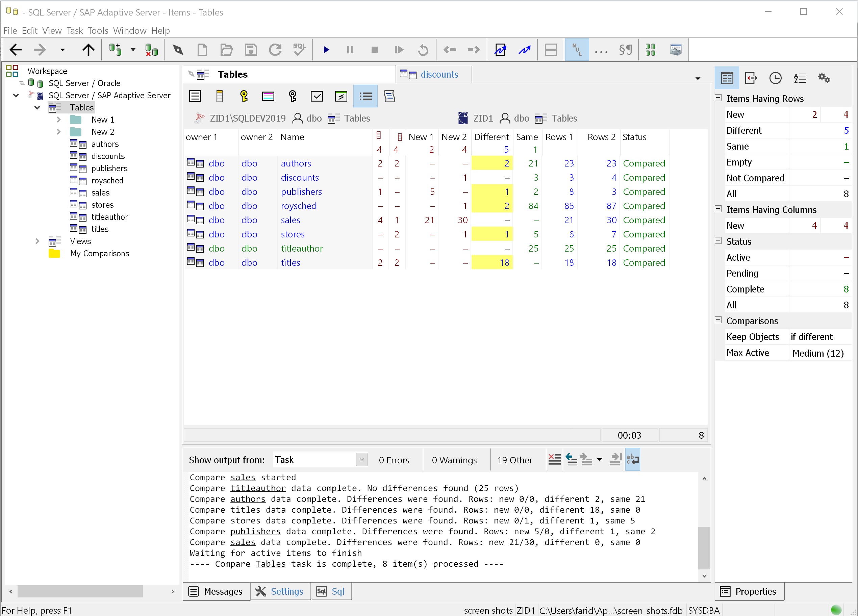Click the Save disk toolbar icon
The height and width of the screenshot is (616, 858).
(x=250, y=50)
